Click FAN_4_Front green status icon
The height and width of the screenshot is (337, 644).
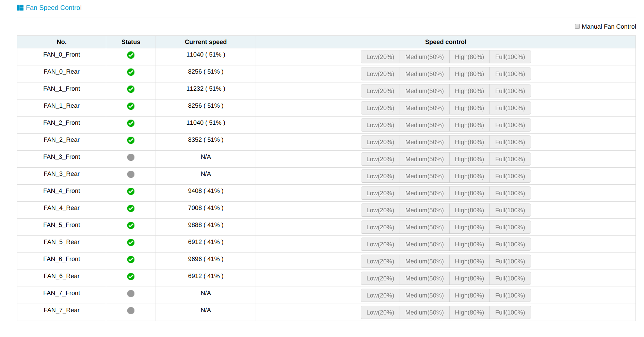click(x=131, y=191)
